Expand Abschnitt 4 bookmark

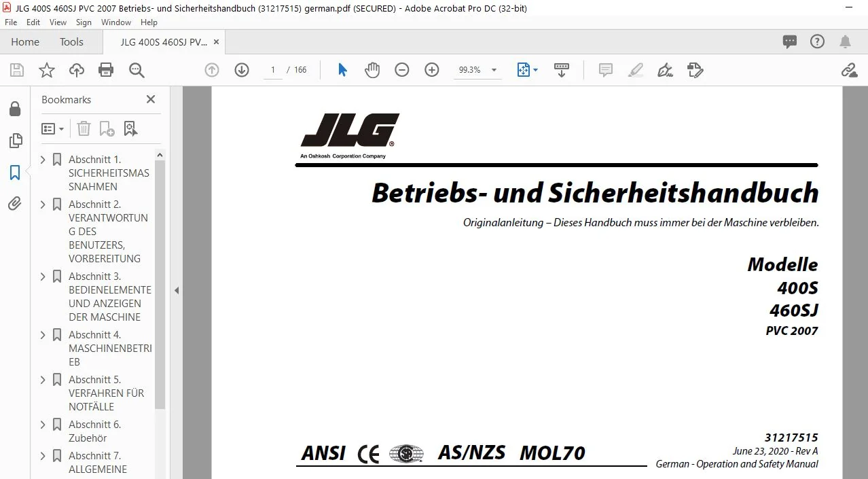pos(43,335)
